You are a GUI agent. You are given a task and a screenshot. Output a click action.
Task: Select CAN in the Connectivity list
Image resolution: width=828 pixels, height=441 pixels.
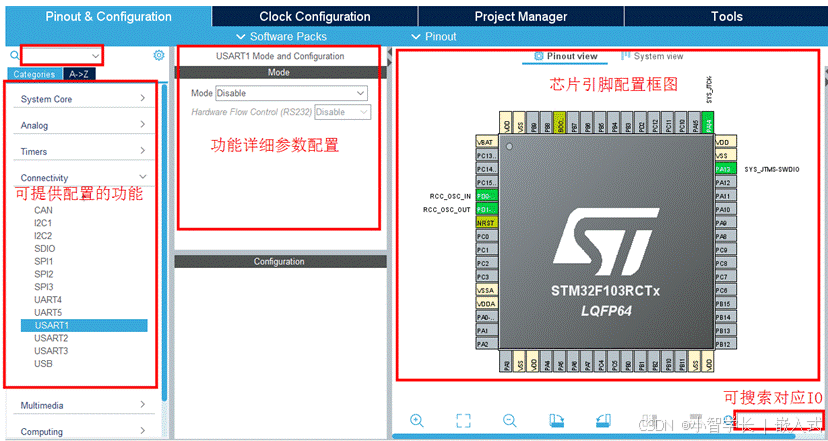coord(43,210)
